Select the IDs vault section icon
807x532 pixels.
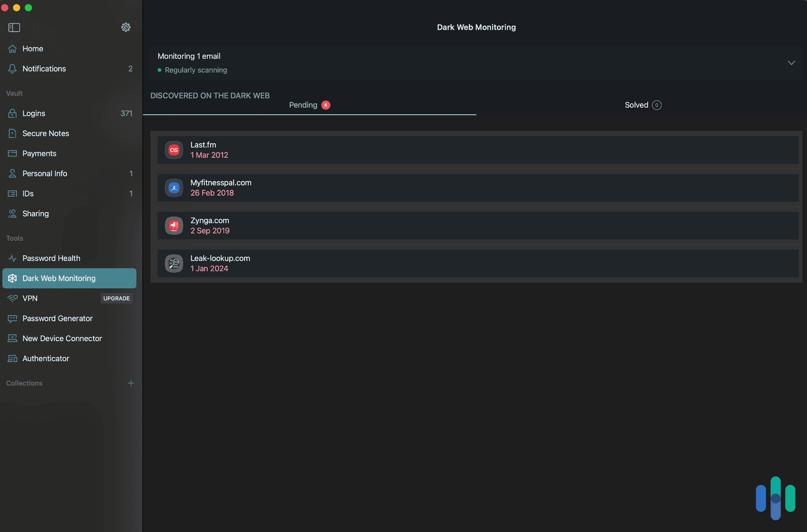11,193
